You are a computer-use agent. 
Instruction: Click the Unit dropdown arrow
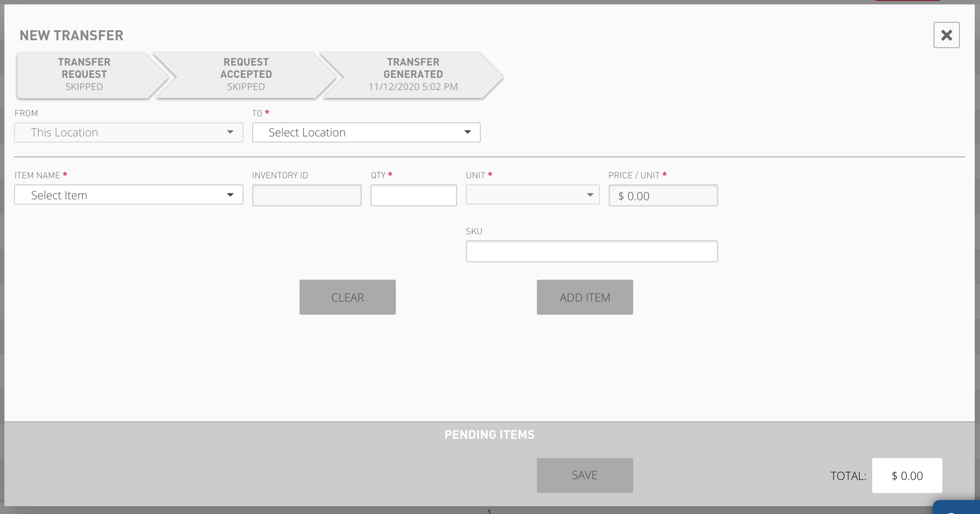click(x=590, y=195)
